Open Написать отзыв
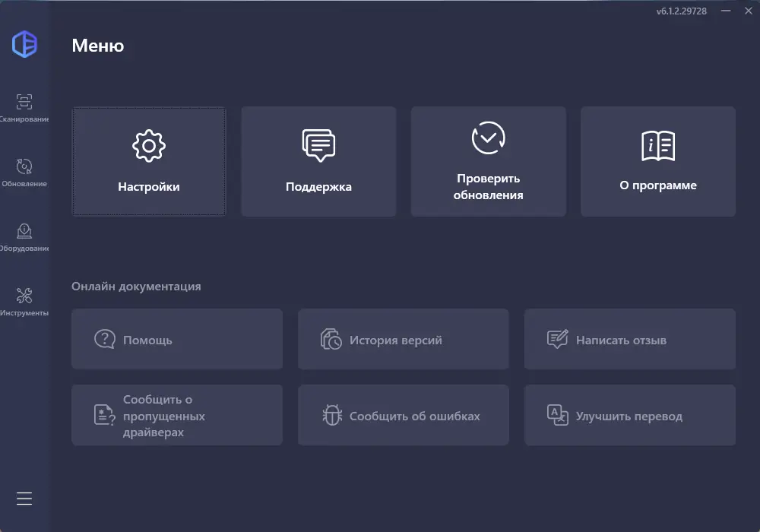This screenshot has width=760, height=532. pos(629,339)
